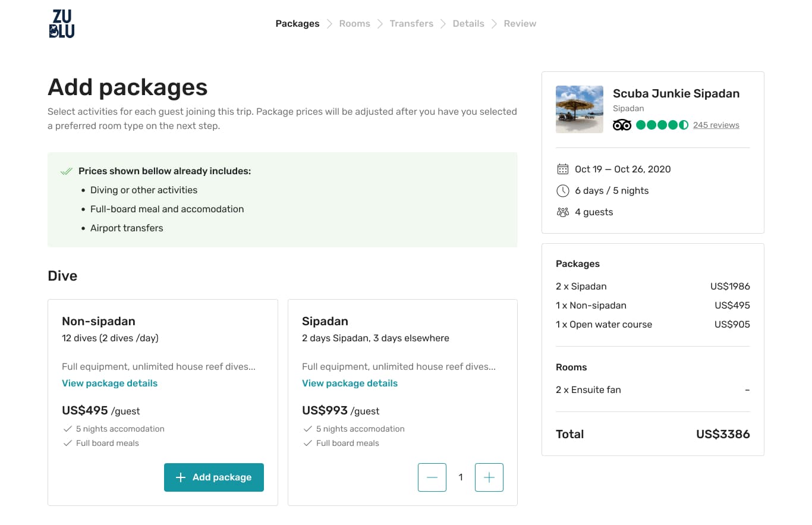Decrease Sipadan package quantity with minus
812x525 pixels.
pos(432,477)
